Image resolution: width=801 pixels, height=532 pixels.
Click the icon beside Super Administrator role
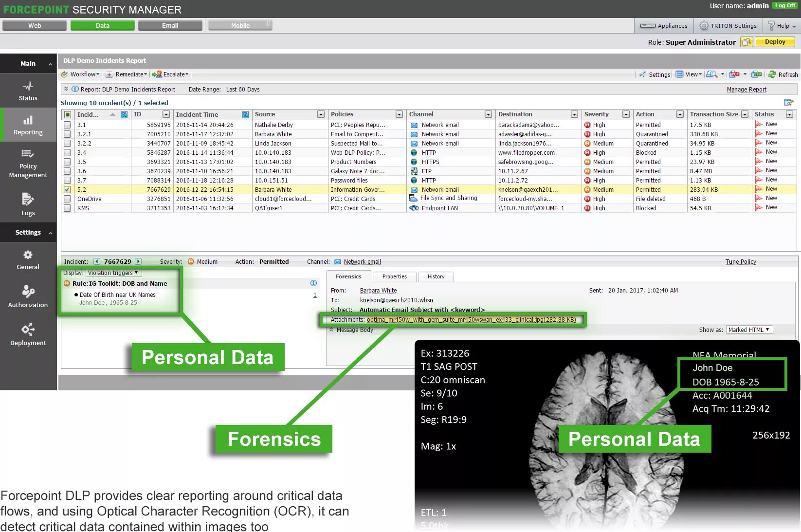click(x=746, y=42)
